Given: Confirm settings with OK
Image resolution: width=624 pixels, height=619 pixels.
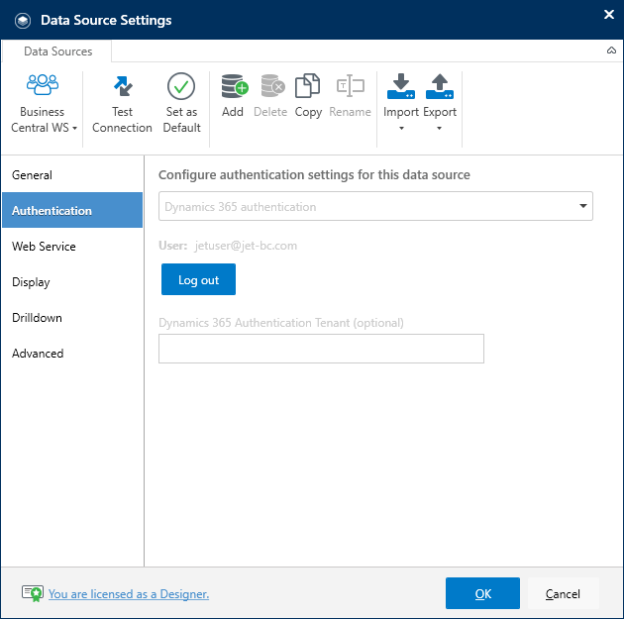Looking at the screenshot, I should click(482, 593).
